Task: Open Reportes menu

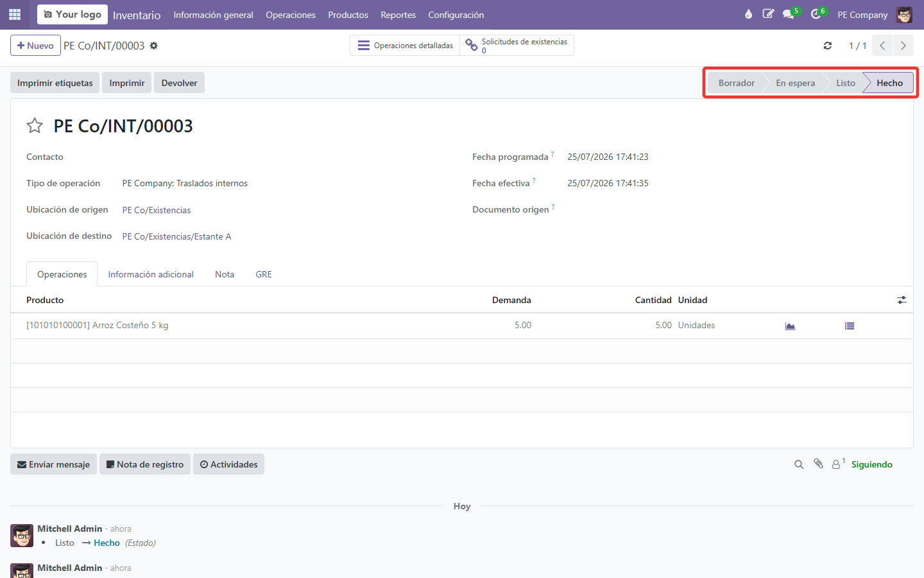Action: click(398, 15)
